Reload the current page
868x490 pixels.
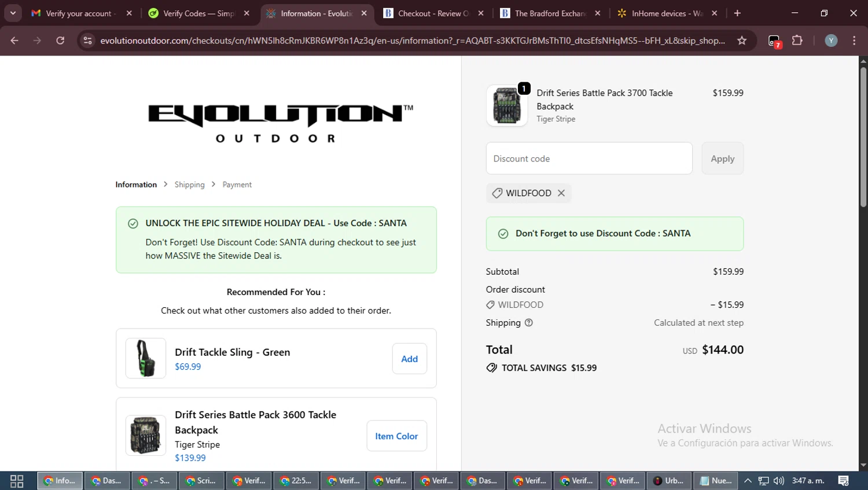click(60, 40)
